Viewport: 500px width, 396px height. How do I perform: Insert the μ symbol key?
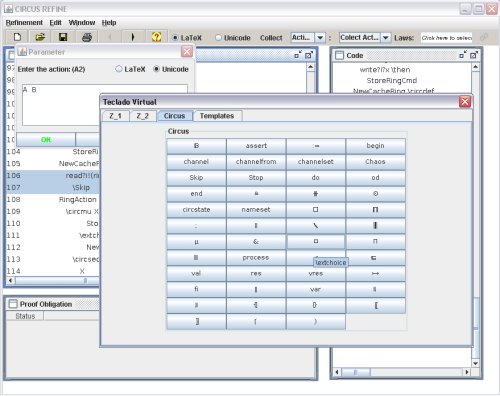196,242
